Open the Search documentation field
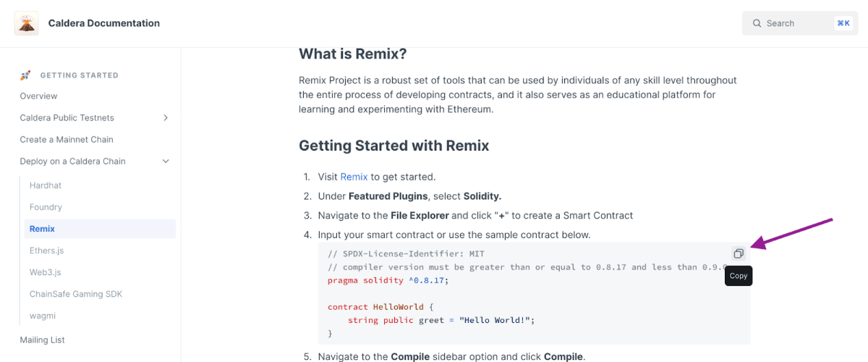 point(800,23)
